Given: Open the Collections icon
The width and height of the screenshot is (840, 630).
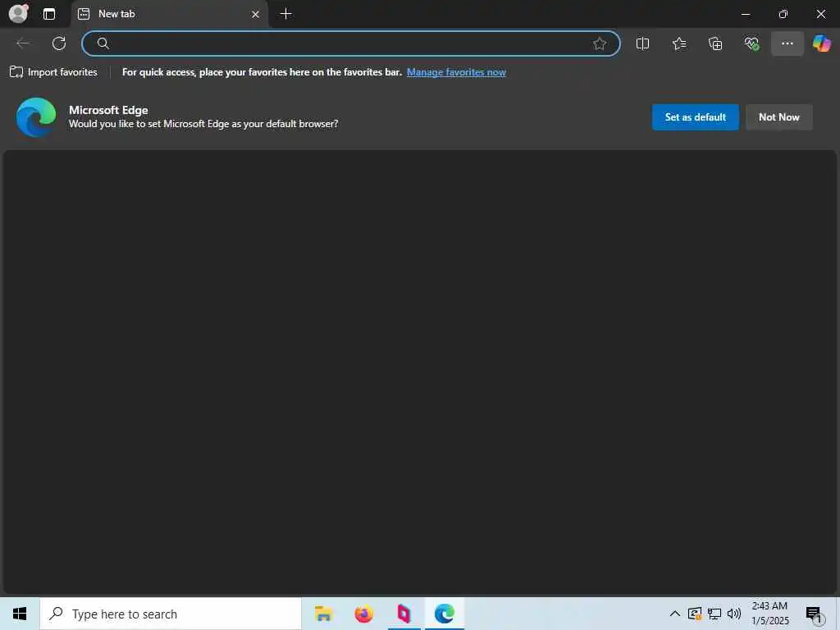Looking at the screenshot, I should point(715,43).
